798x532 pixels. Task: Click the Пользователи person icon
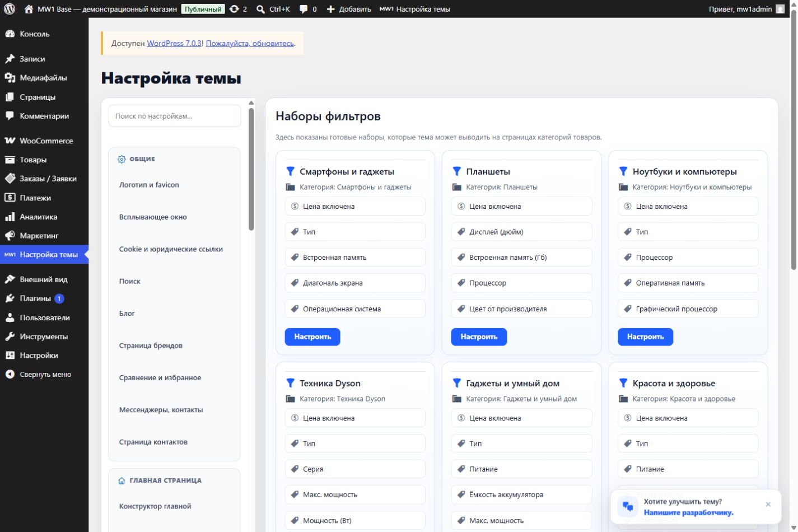pyautogui.click(x=10, y=318)
